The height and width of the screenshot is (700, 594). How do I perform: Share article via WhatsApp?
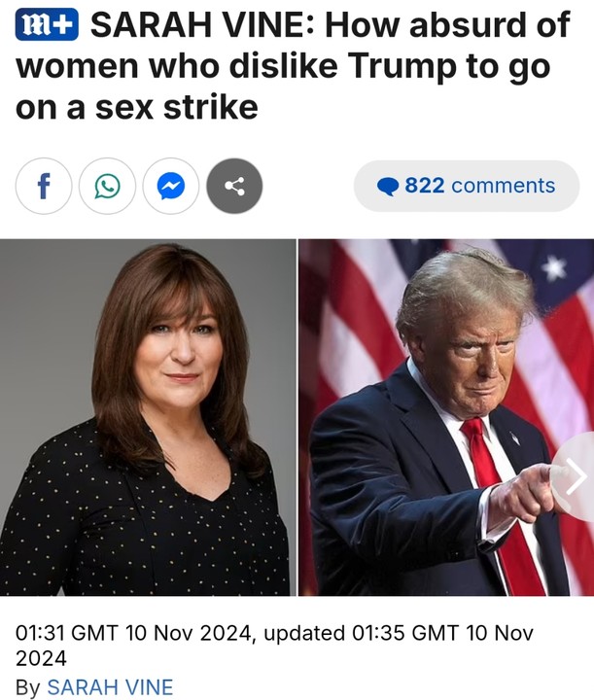coord(107,186)
